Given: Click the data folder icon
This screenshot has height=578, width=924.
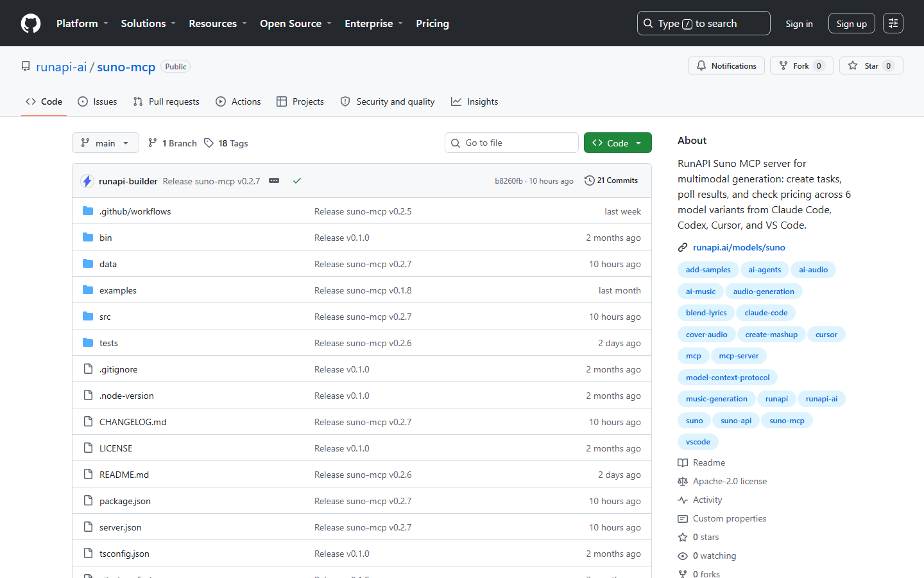Looking at the screenshot, I should tap(88, 263).
